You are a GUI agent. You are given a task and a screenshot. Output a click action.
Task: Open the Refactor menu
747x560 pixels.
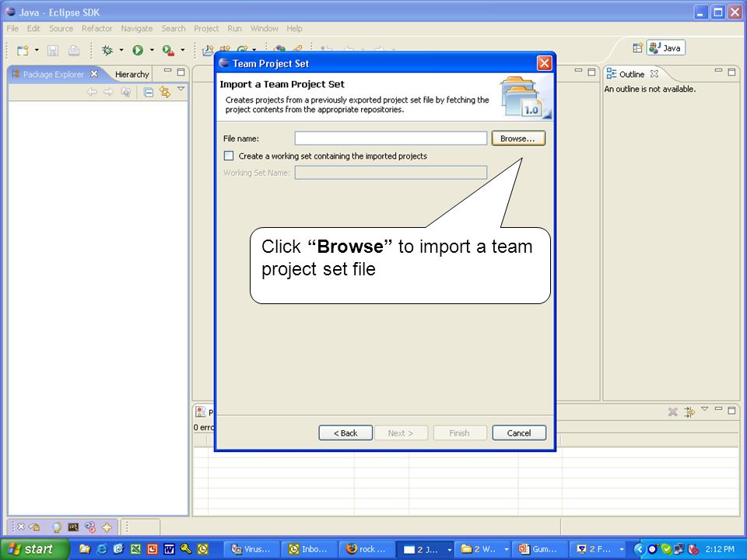point(96,29)
